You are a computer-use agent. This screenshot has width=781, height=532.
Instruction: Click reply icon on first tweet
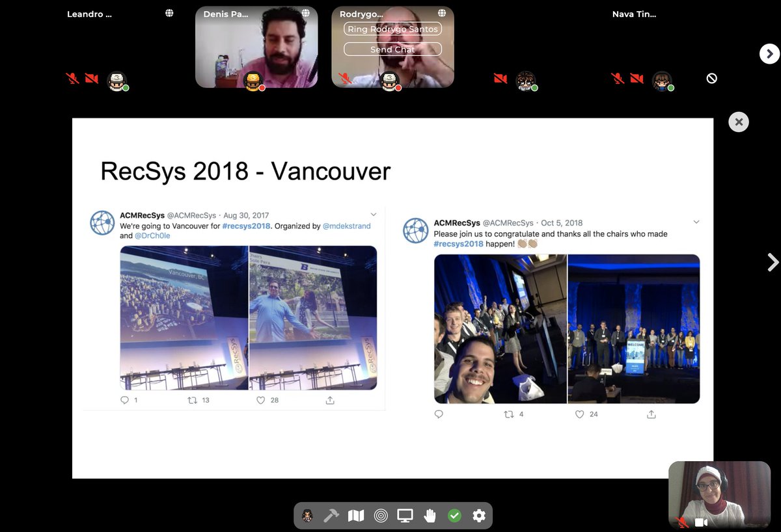tap(125, 400)
